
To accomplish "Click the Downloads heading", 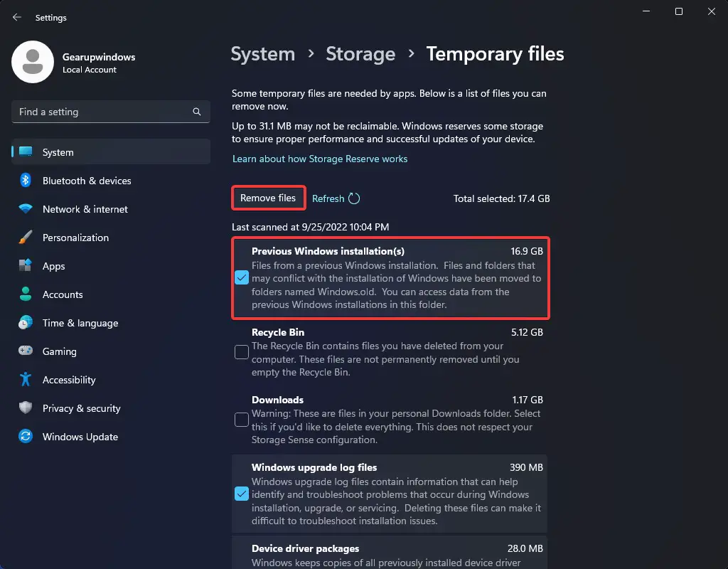I will [277, 400].
